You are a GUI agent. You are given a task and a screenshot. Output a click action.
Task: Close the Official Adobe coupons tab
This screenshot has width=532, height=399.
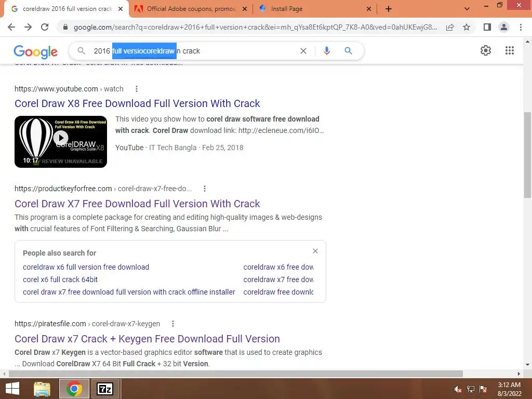pyautogui.click(x=245, y=9)
